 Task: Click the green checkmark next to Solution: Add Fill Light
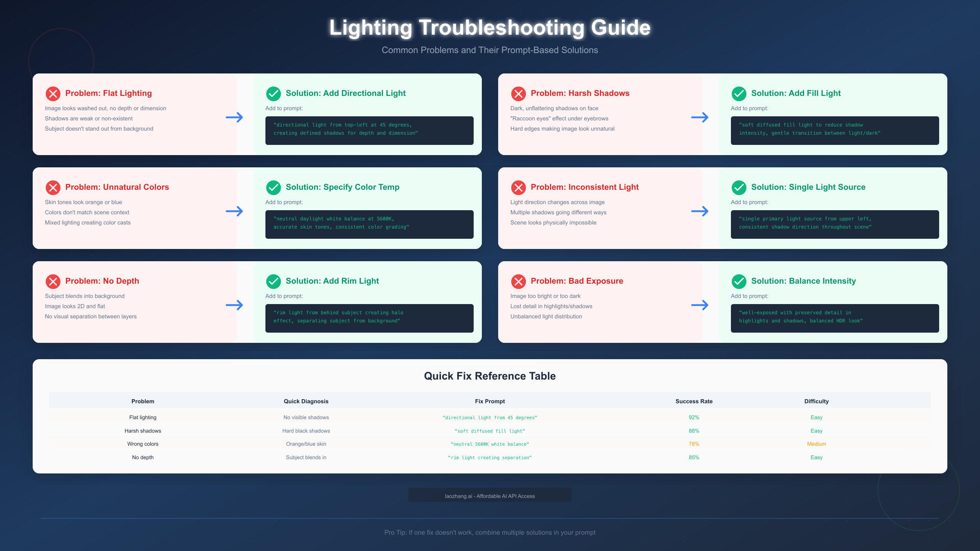739,93
